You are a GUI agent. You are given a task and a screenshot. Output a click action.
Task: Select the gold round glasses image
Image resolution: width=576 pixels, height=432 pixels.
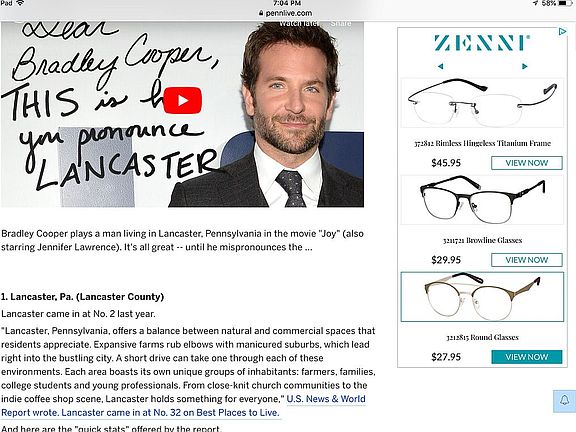tap(482, 297)
